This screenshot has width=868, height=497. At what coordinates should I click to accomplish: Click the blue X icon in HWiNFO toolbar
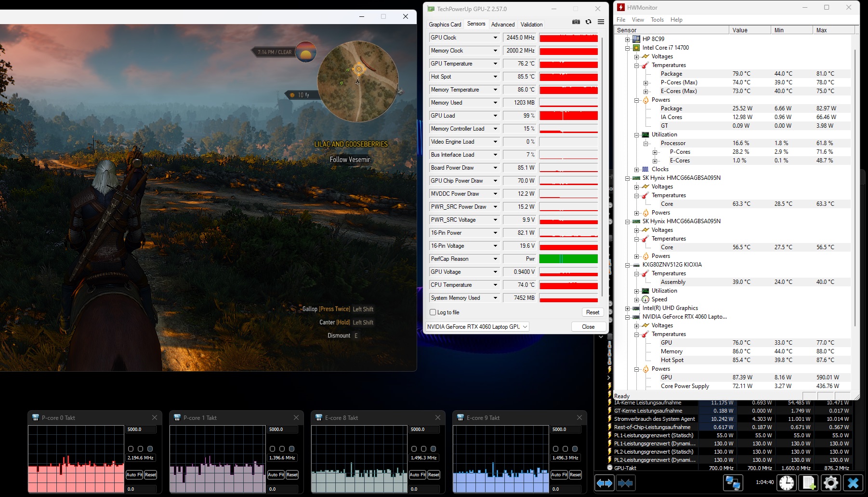[853, 483]
